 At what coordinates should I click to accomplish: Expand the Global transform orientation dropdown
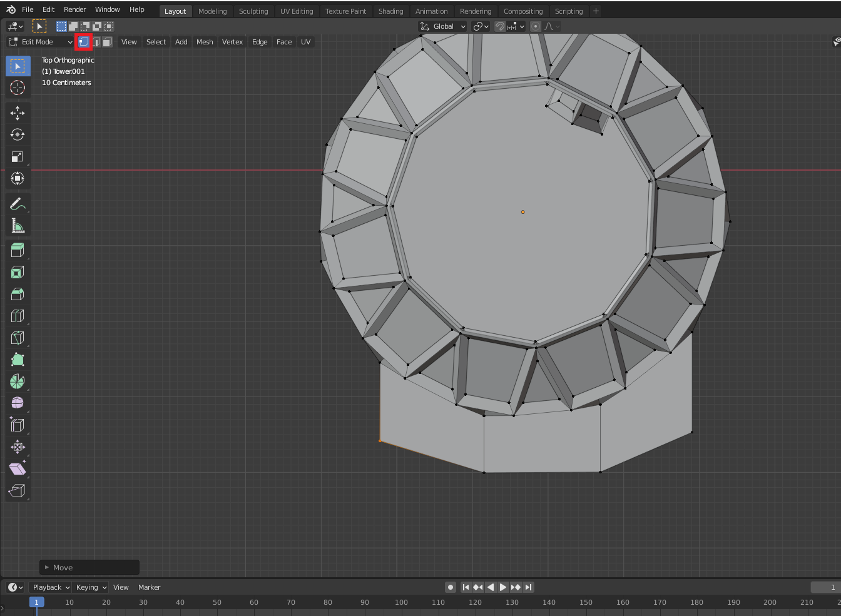(443, 26)
